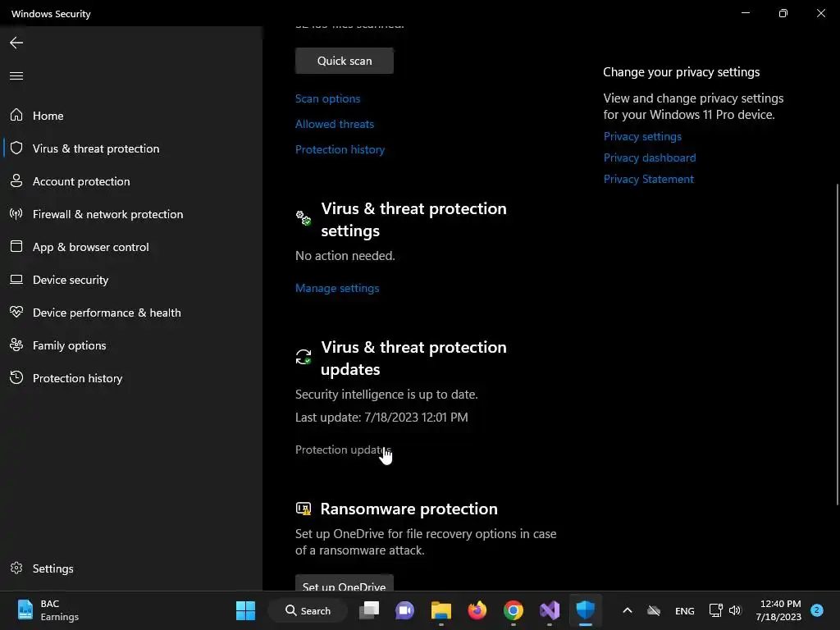The height and width of the screenshot is (630, 840).
Task: Click the Device performance heart icon
Action: [x=16, y=312]
